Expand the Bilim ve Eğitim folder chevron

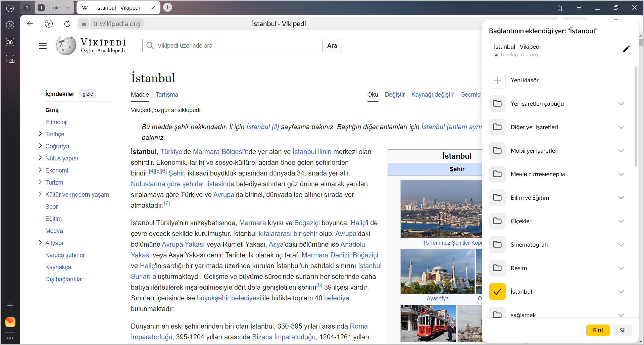point(621,198)
